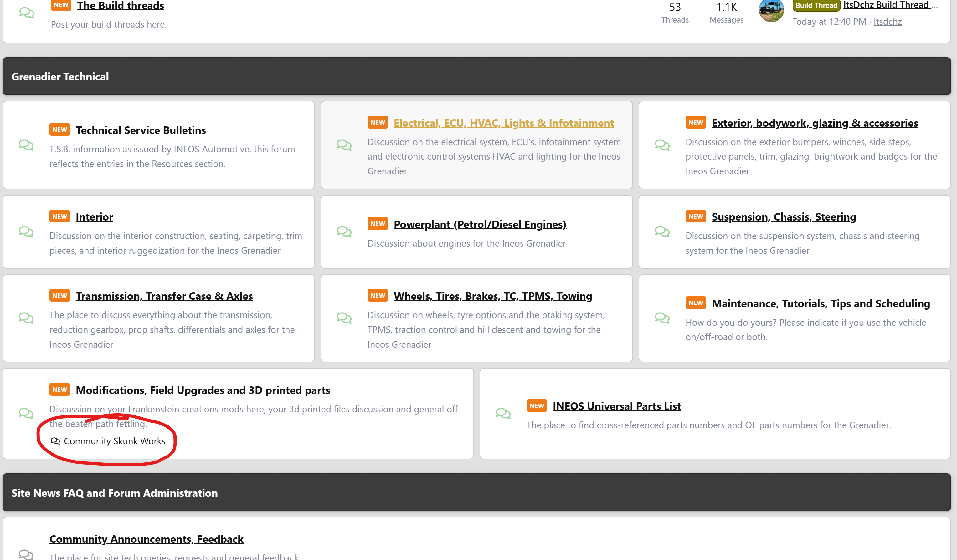Click chat icon beside Technical Service Bulletins
The width and height of the screenshot is (957, 560).
(x=26, y=145)
